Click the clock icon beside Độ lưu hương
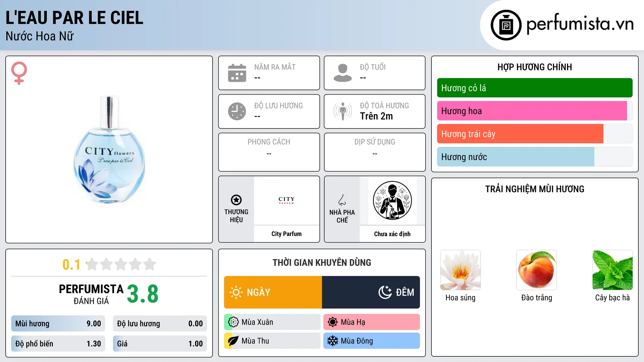 [x=237, y=111]
